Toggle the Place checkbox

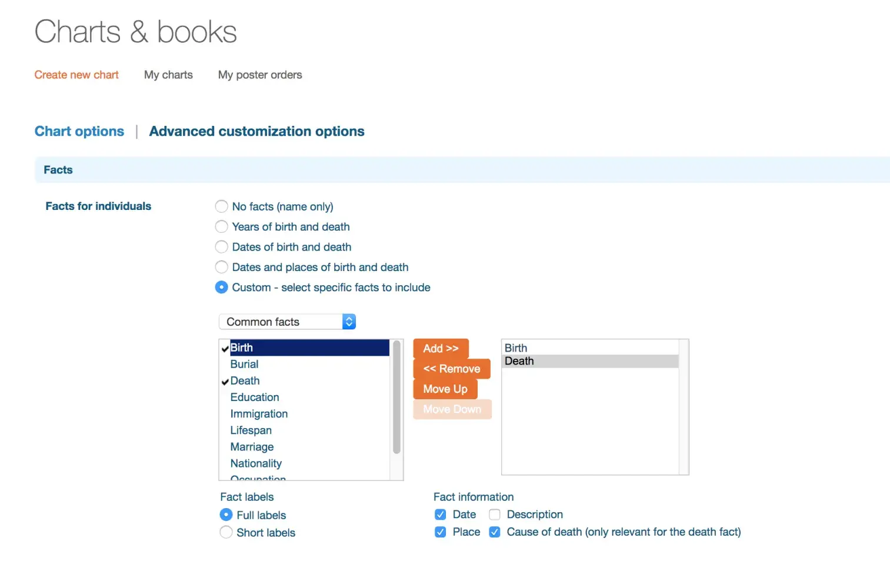440,532
